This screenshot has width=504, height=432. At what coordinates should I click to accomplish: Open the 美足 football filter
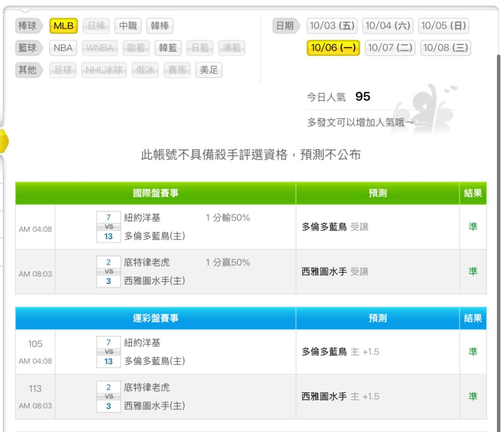(209, 70)
